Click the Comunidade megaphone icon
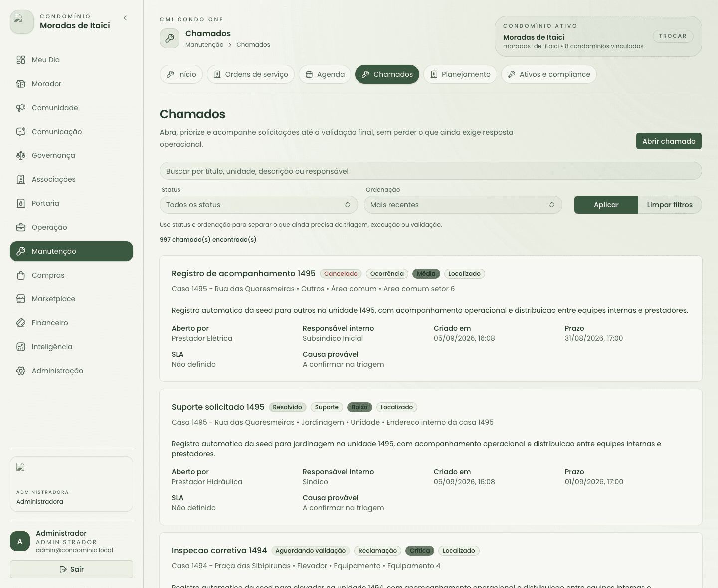The image size is (718, 588). [x=21, y=108]
